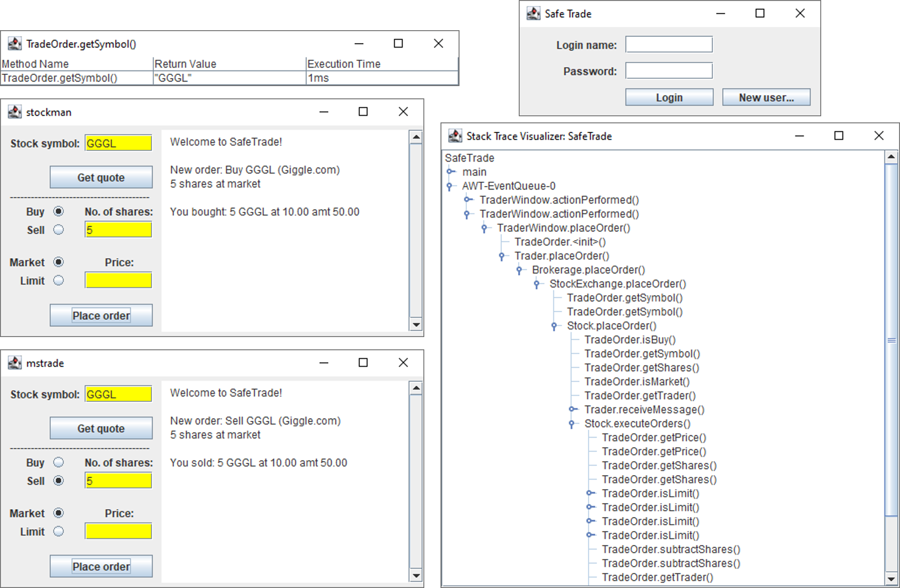
Task: Collapse the Trader.placeOrder() node
Action: 501,256
